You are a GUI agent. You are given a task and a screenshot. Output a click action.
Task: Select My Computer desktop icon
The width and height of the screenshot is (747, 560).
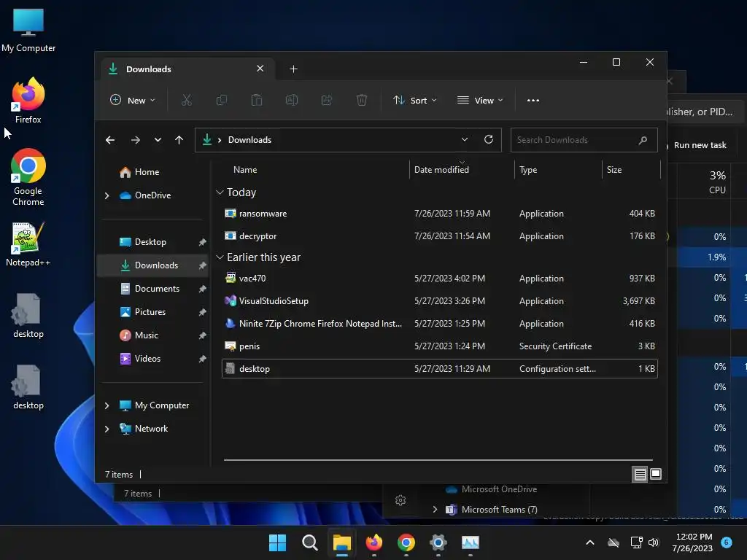(x=28, y=30)
